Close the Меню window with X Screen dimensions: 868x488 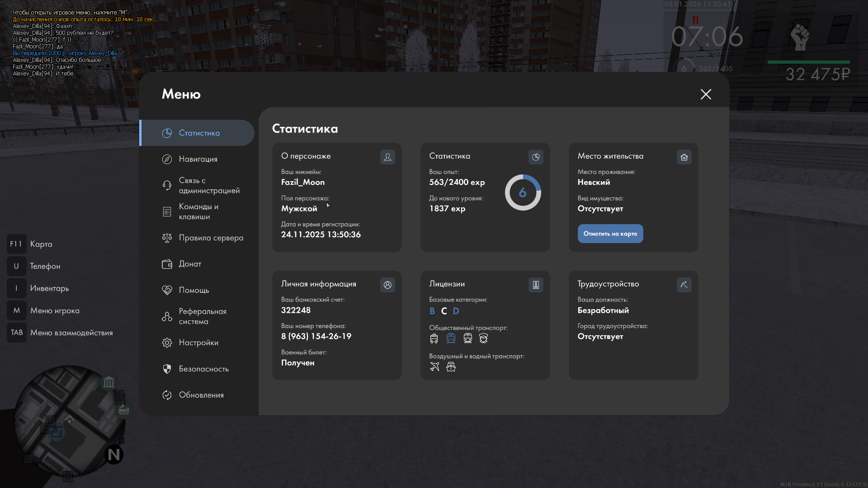[706, 94]
